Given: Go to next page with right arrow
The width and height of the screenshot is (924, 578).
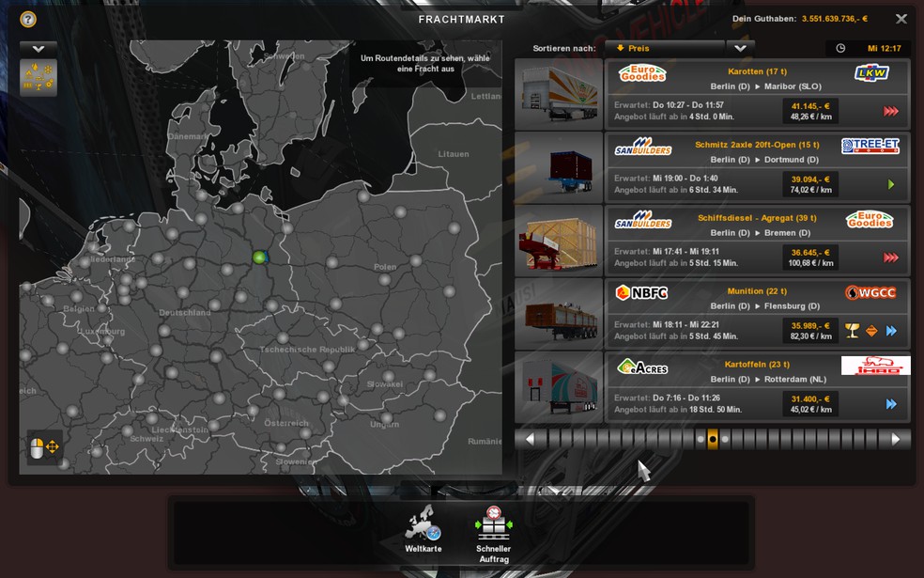Looking at the screenshot, I should pyautogui.click(x=896, y=440).
